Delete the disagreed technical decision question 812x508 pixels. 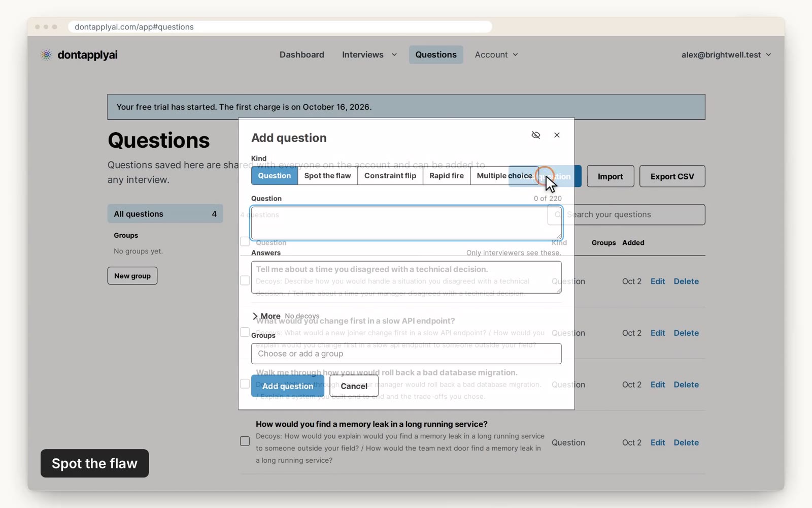point(686,281)
